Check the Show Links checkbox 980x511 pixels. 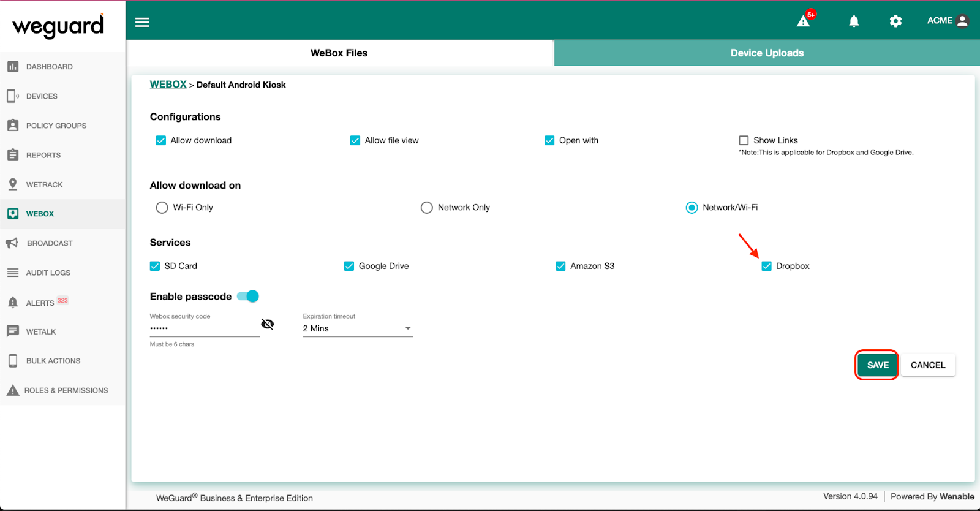point(744,140)
